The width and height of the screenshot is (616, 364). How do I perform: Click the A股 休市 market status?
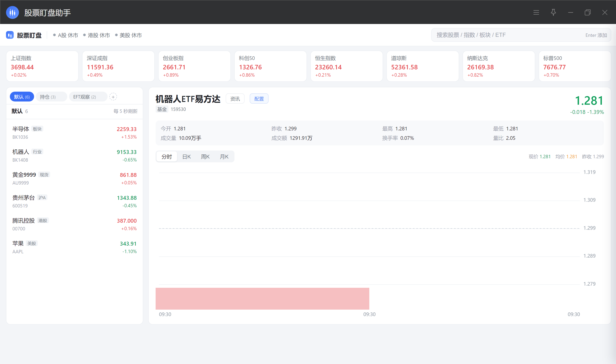(66, 35)
